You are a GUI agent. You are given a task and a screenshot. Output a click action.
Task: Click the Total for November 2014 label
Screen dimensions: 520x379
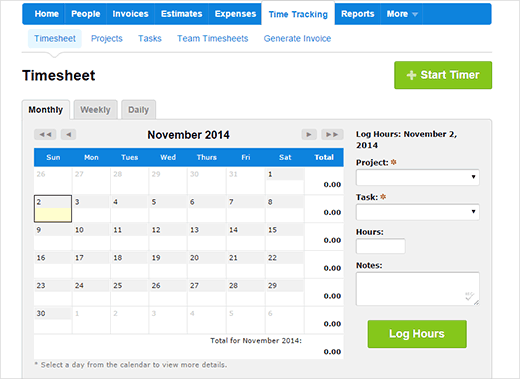point(256,341)
